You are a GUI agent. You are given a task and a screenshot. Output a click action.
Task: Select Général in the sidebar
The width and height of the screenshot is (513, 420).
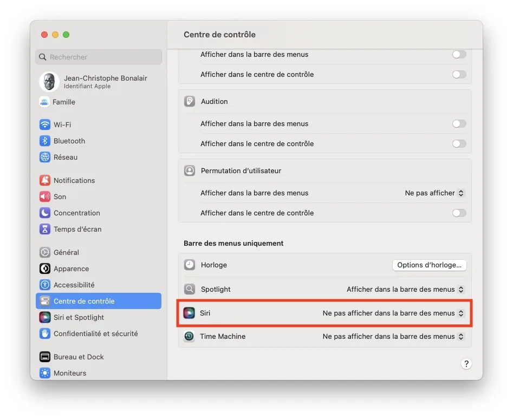[66, 252]
